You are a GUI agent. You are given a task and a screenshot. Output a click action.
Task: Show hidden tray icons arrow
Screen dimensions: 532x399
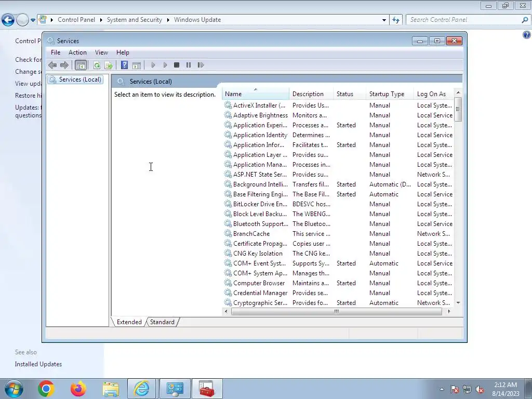click(x=442, y=390)
